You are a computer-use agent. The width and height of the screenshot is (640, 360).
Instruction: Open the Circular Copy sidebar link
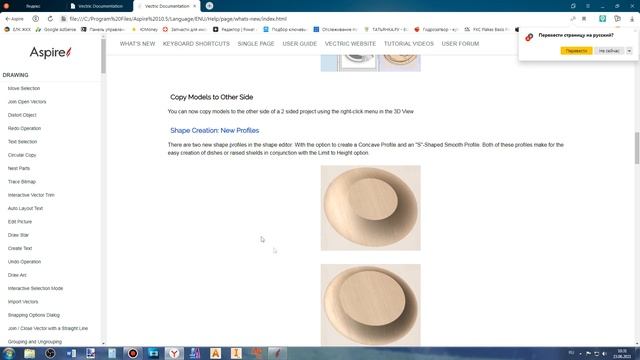coord(22,155)
